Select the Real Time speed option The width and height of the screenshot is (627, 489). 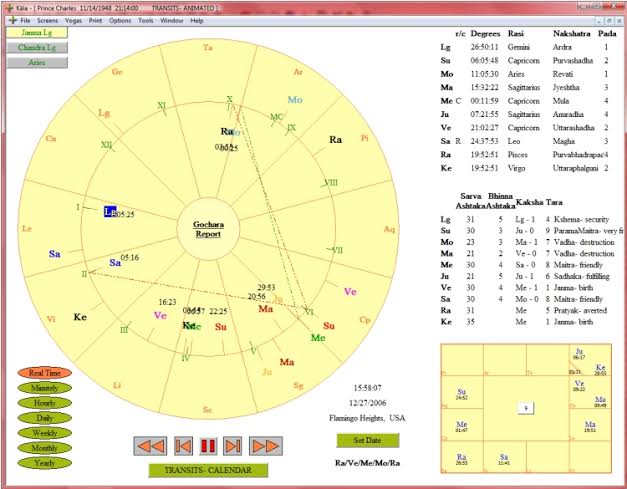[45, 373]
